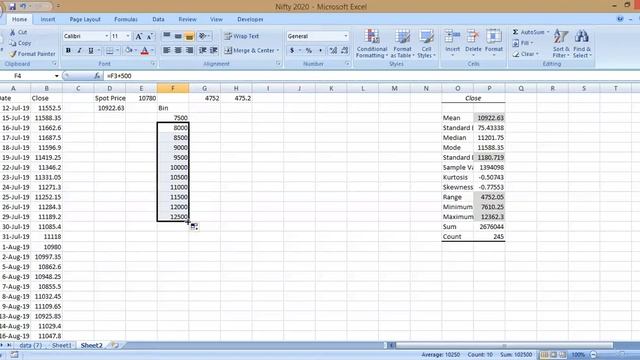Viewport: 640px width, 360px height.
Task: Click the Percent Style icon
Action: (309, 50)
